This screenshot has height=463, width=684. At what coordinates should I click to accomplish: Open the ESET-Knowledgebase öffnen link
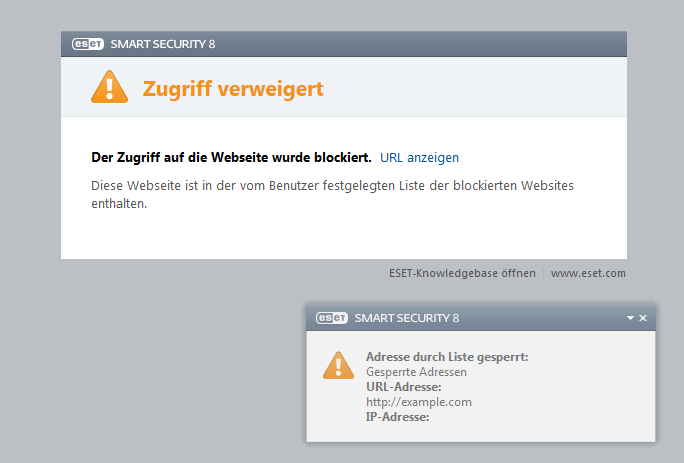(462, 273)
